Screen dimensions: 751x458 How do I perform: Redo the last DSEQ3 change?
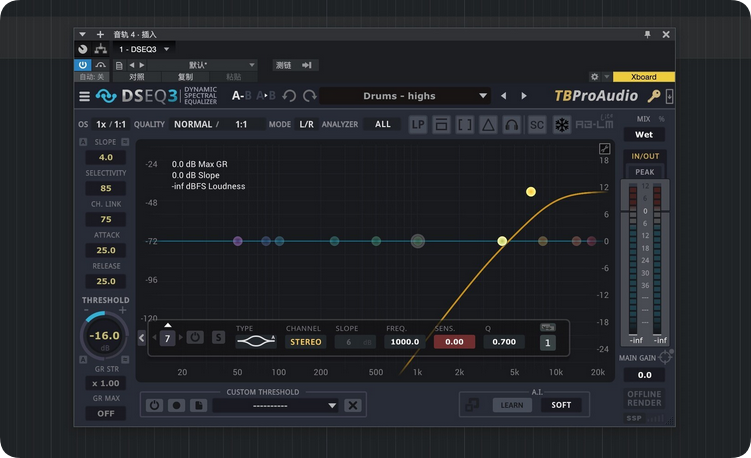(310, 96)
